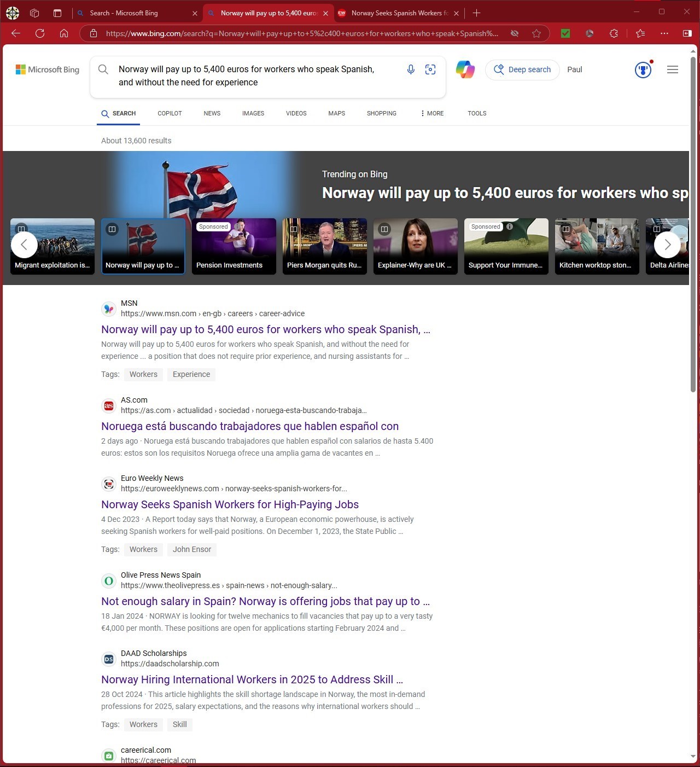The image size is (700, 767).
Task: Refresh the current page
Action: (40, 33)
